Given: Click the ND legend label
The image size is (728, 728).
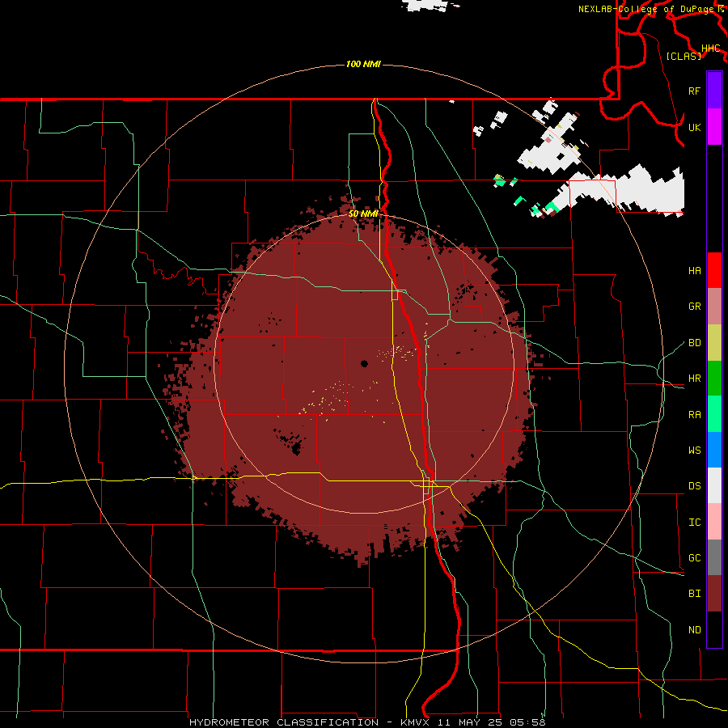Looking at the screenshot, I should pyautogui.click(x=694, y=630).
